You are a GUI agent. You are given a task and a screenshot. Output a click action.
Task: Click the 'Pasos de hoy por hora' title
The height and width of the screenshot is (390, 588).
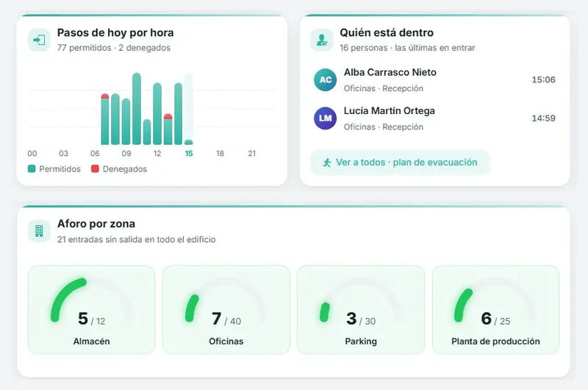coord(115,32)
